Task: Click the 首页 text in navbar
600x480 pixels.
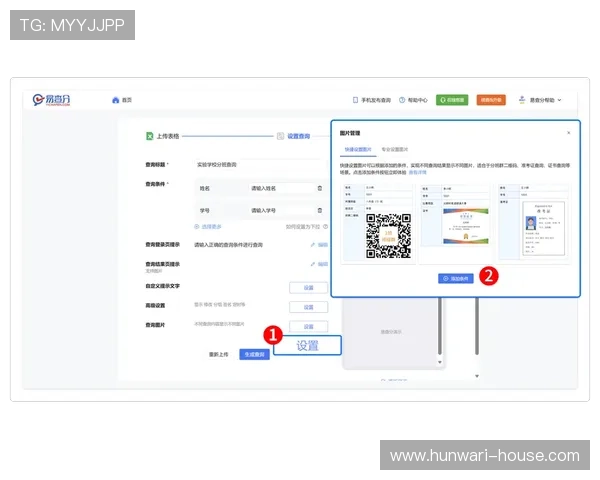Action: pyautogui.click(x=127, y=100)
